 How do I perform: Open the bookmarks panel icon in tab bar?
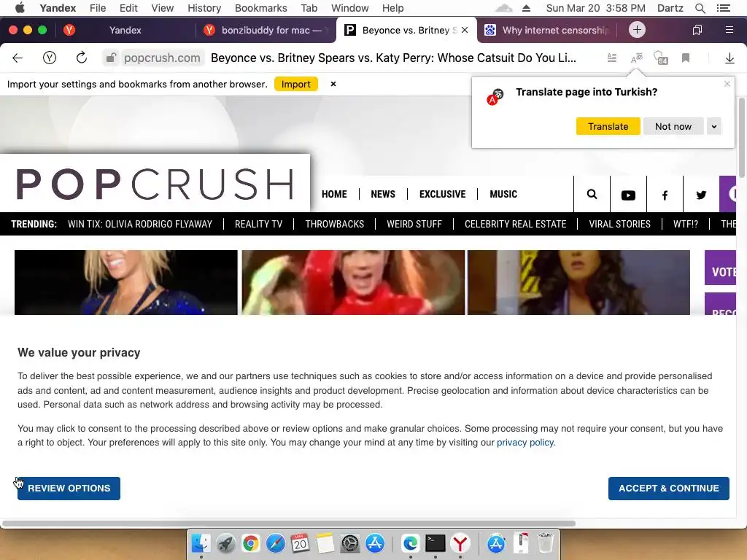697,30
